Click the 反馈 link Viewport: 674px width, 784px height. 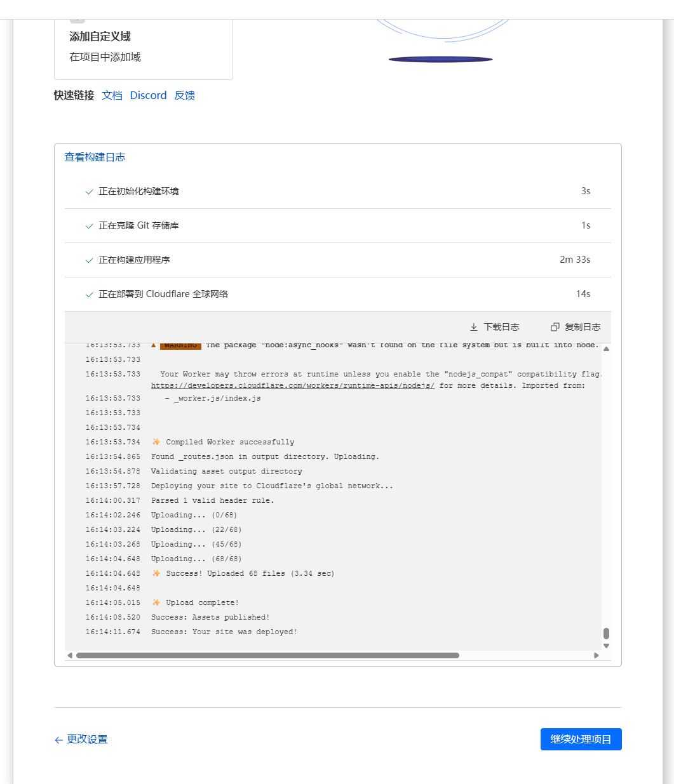pyautogui.click(x=184, y=95)
